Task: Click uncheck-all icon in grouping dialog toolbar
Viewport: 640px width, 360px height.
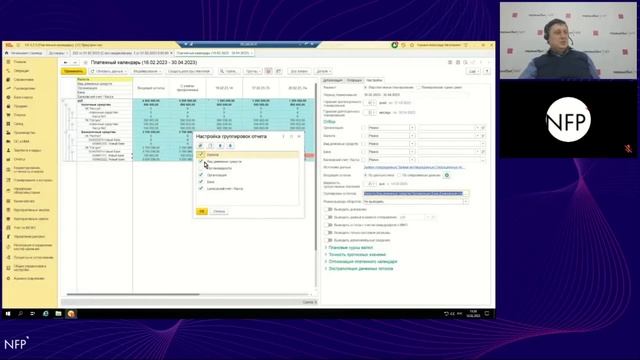Action: pos(210,146)
